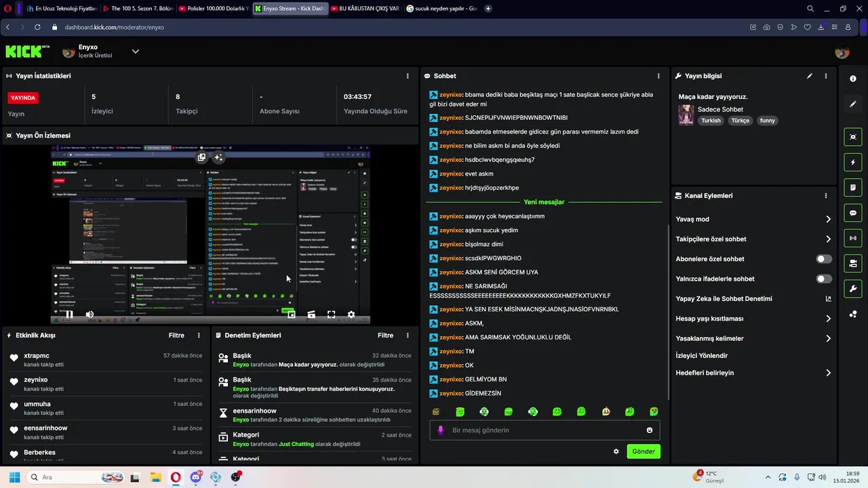Select the last emote in quick emote row
The height and width of the screenshot is (488, 868).
coord(654,411)
